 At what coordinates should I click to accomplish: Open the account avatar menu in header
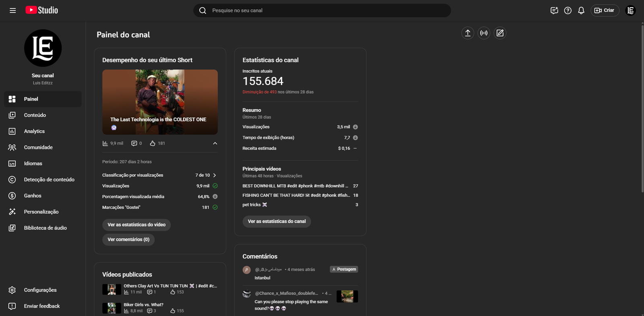click(631, 10)
